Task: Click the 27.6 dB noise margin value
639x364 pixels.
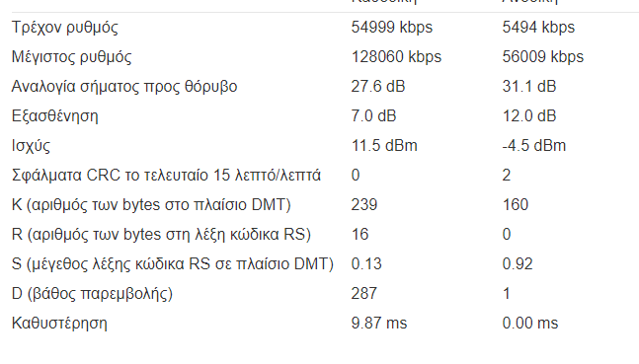Action: pyautogui.click(x=378, y=87)
